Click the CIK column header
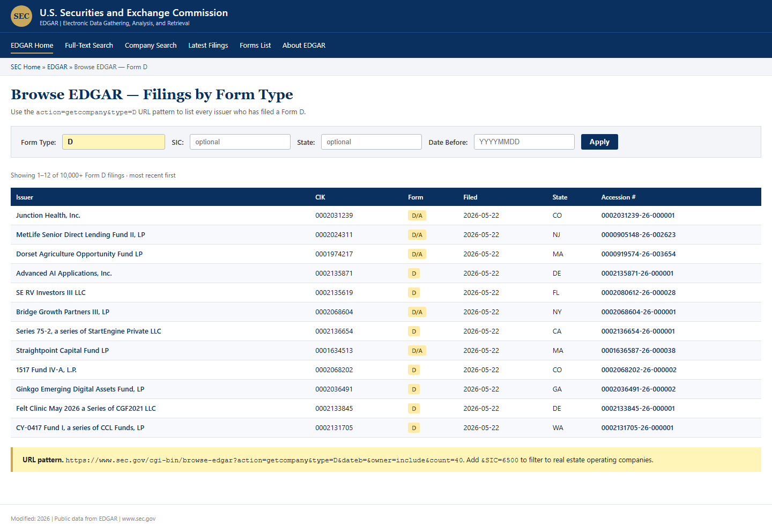Screen dimensions: 772x532 coord(320,197)
